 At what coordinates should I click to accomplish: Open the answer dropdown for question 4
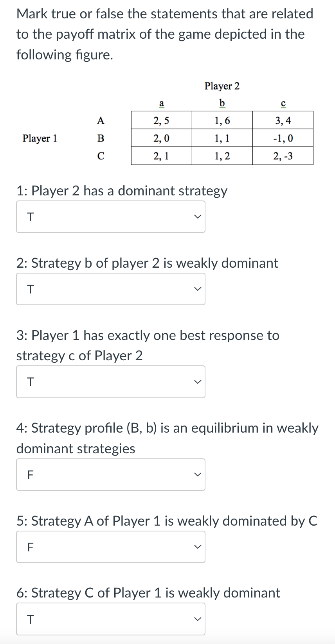111,474
